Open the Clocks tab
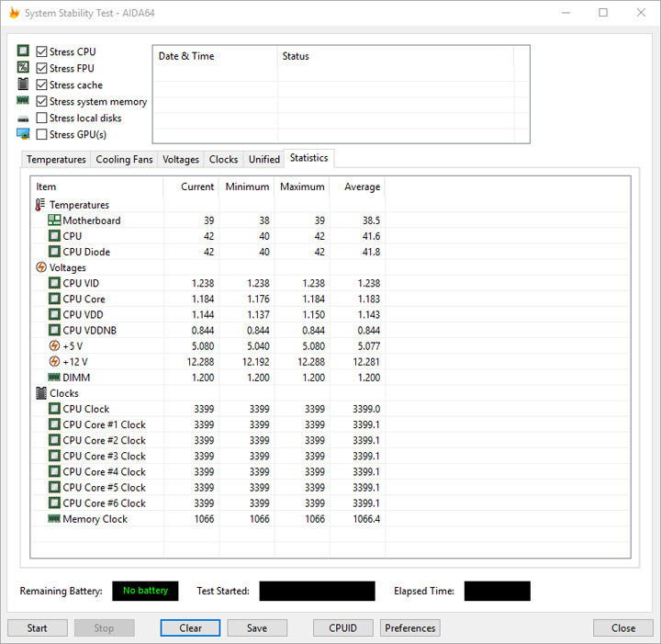 pos(223,160)
